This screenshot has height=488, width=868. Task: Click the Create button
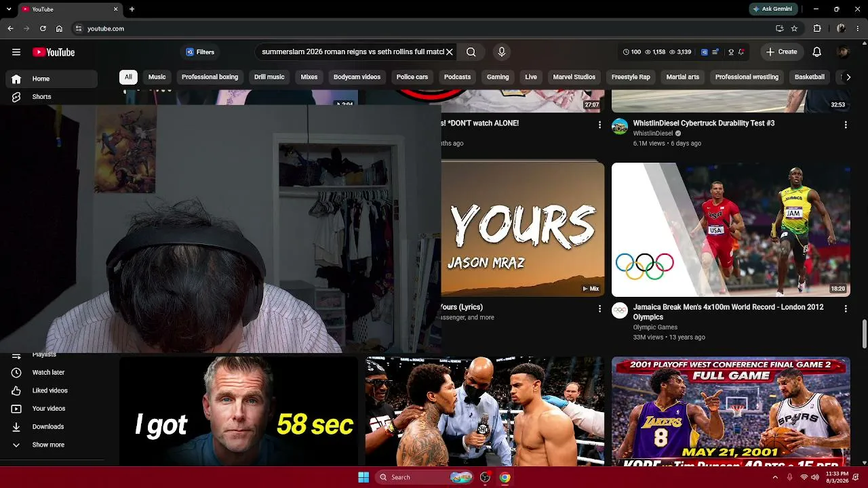(782, 52)
